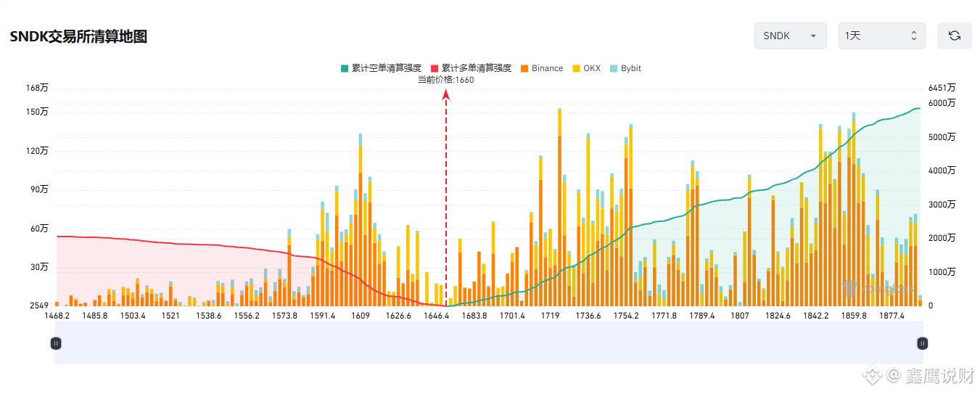Image resolution: width=980 pixels, height=394 pixels.
Task: Click x-axis label 1503.4
Action: point(133,316)
